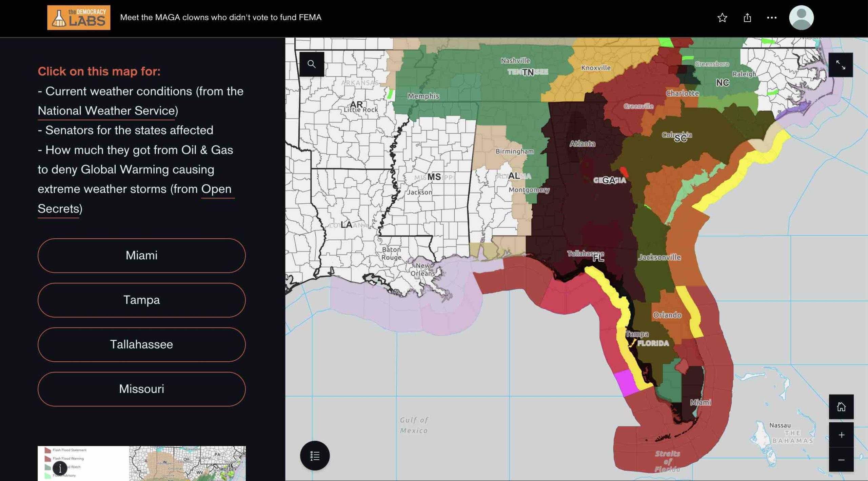This screenshot has width=868, height=481.
Task: Jump to Miami on the map
Action: (x=141, y=256)
